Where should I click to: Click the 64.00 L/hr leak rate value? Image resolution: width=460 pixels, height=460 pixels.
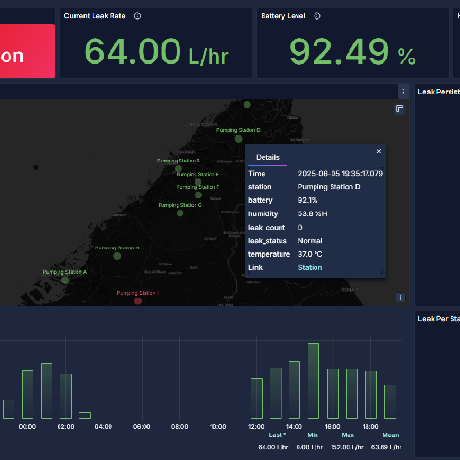pyautogui.click(x=156, y=51)
